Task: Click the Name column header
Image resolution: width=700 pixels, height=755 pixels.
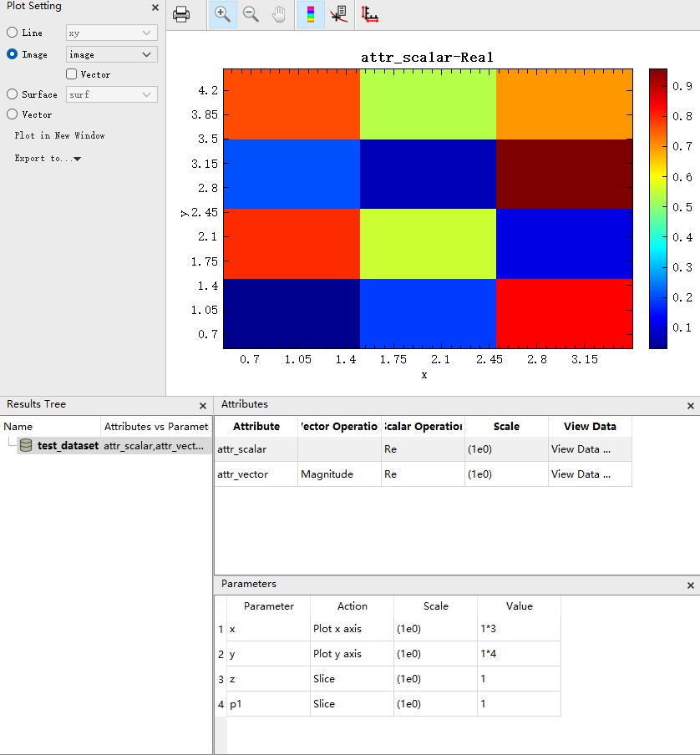Action: [x=50, y=427]
